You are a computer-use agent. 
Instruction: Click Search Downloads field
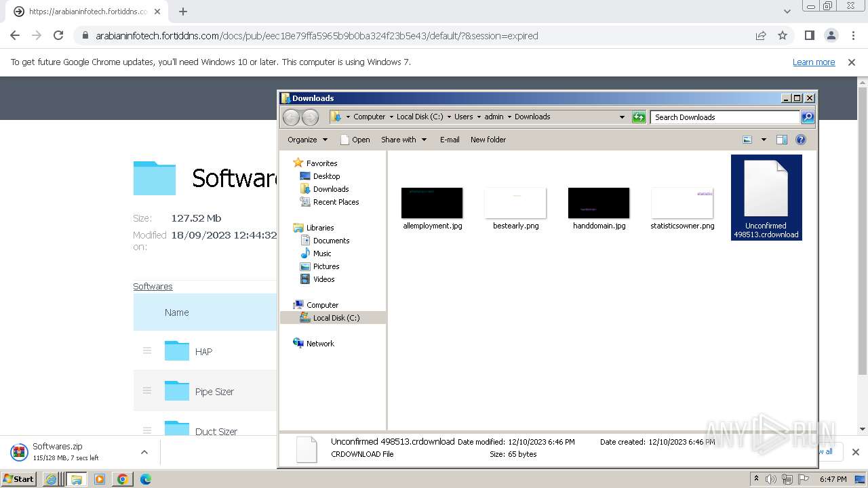coord(725,117)
